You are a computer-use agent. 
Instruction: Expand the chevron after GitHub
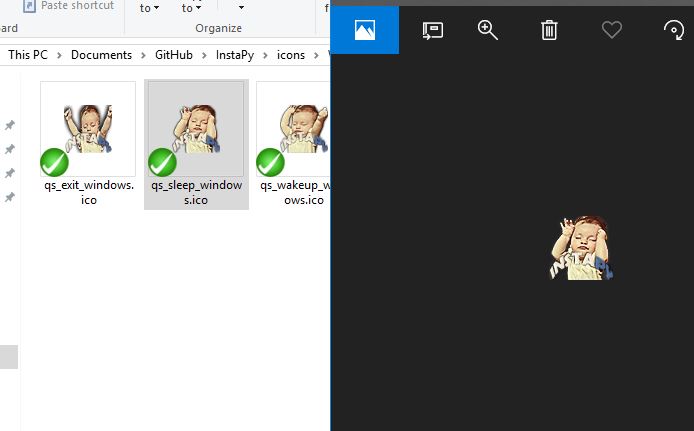click(204, 55)
